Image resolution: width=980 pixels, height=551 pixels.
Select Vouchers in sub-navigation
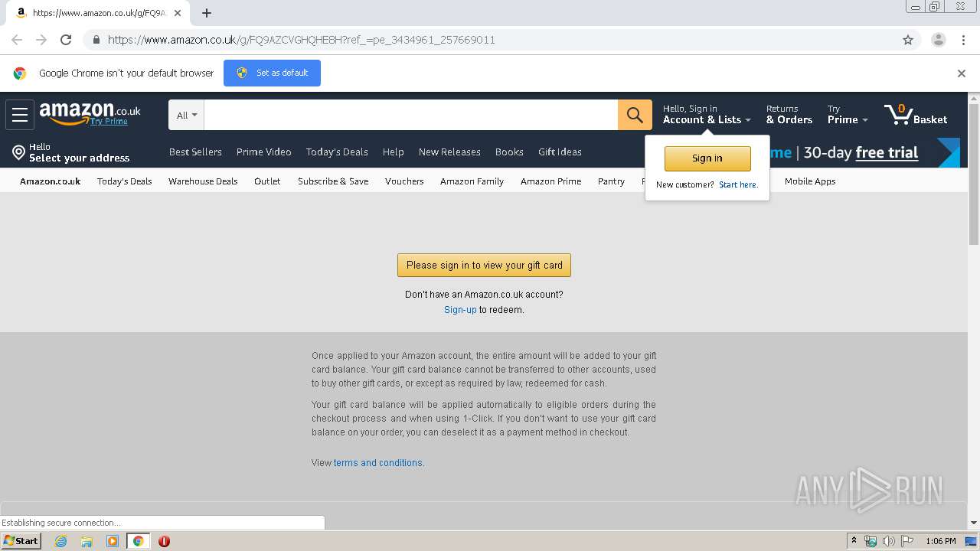coord(404,181)
